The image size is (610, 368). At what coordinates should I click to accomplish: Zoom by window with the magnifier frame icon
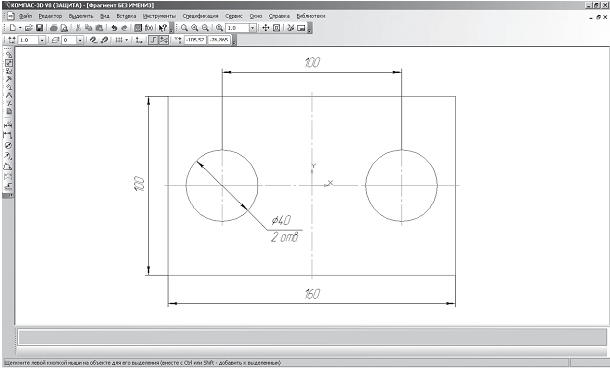tap(184, 28)
